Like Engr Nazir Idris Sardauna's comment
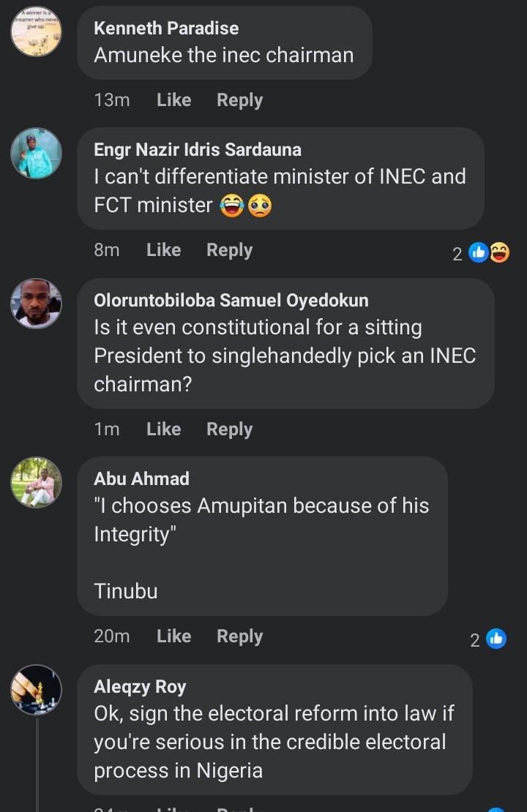The height and width of the screenshot is (812, 527). (x=163, y=250)
